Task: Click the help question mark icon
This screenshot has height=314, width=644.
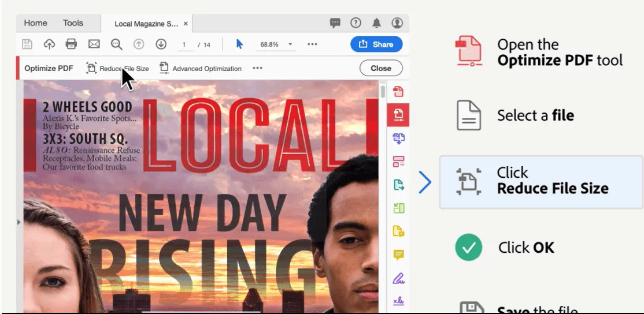Action: coord(356,23)
